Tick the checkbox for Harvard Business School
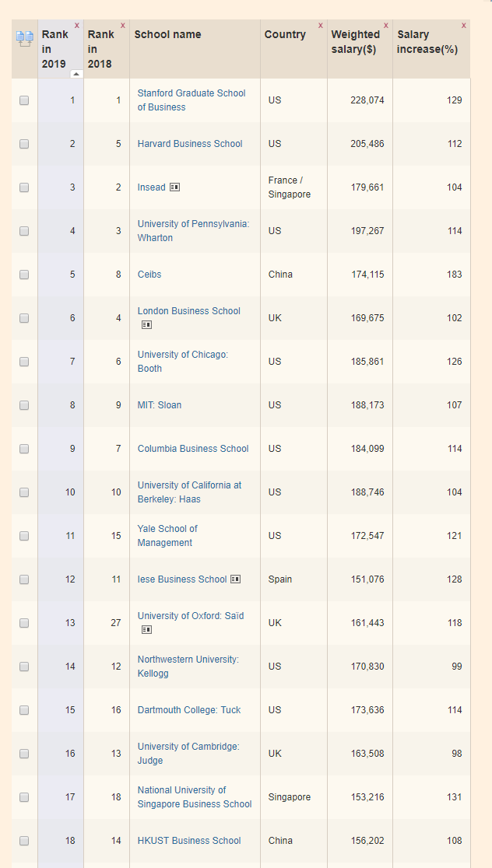 click(x=24, y=144)
